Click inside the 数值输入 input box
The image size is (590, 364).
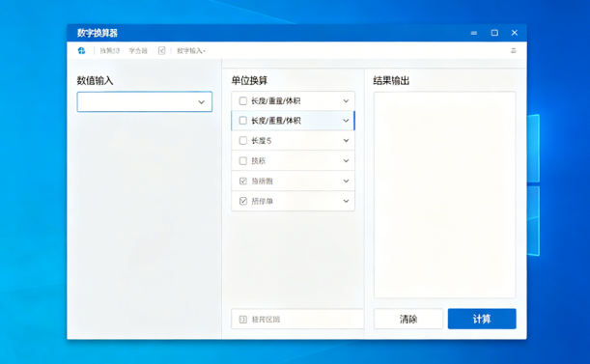point(145,101)
